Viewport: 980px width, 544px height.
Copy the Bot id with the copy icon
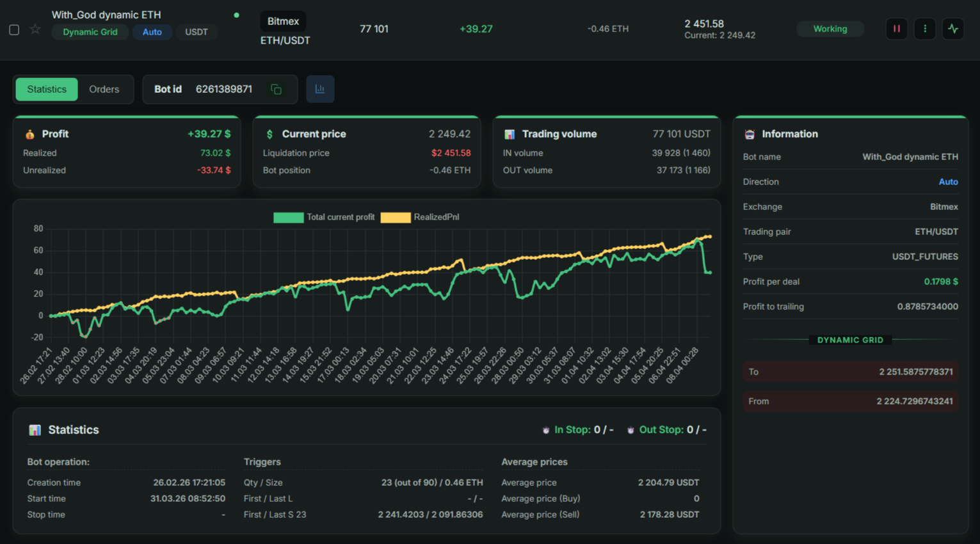tap(276, 89)
